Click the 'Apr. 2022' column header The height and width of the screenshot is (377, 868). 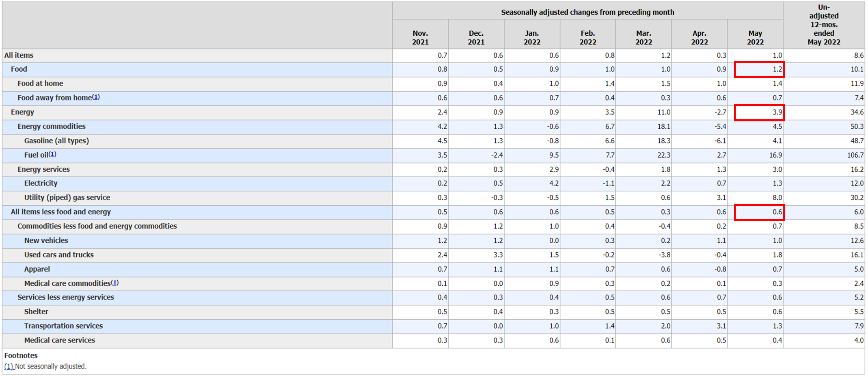tap(700, 37)
